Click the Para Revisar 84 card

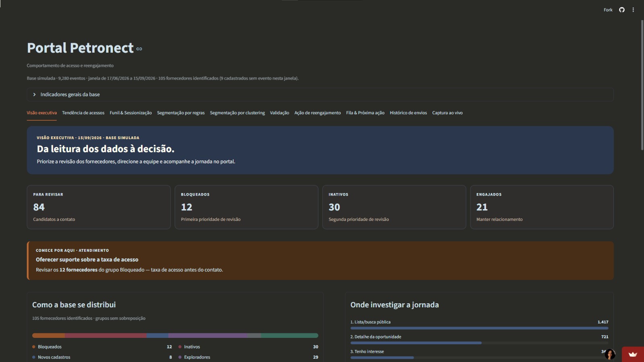(x=99, y=207)
